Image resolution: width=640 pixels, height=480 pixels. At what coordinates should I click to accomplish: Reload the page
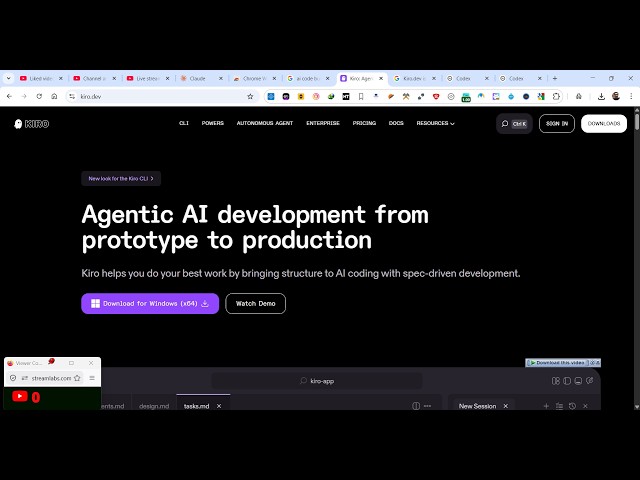pyautogui.click(x=39, y=96)
